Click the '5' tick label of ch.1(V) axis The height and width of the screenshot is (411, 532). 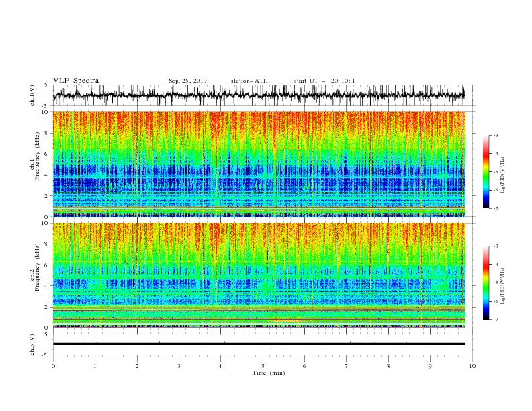tap(47, 85)
